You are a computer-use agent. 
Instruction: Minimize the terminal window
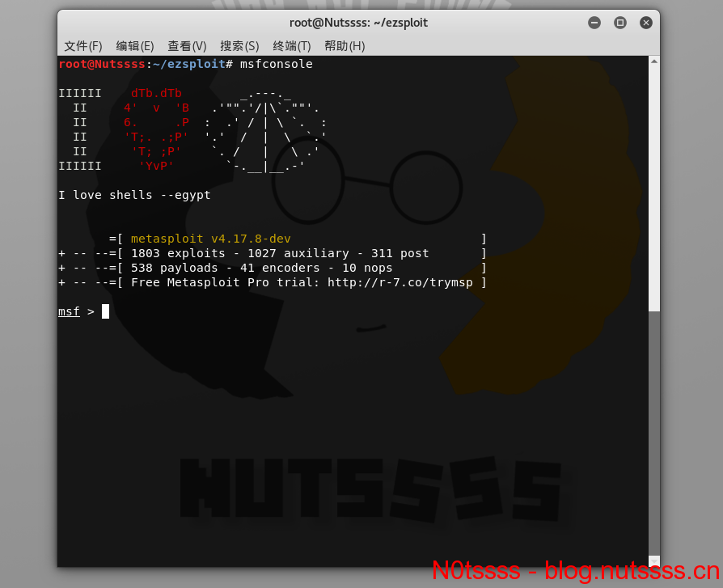tap(594, 23)
